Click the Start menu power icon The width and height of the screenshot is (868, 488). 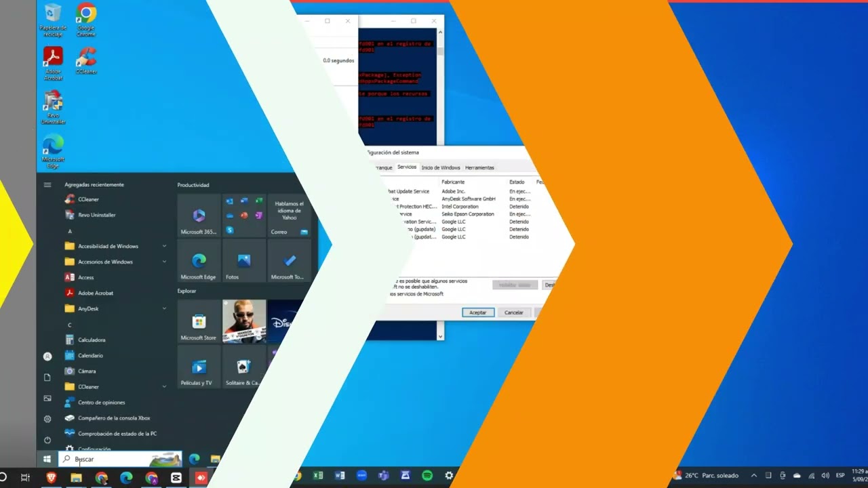click(47, 440)
